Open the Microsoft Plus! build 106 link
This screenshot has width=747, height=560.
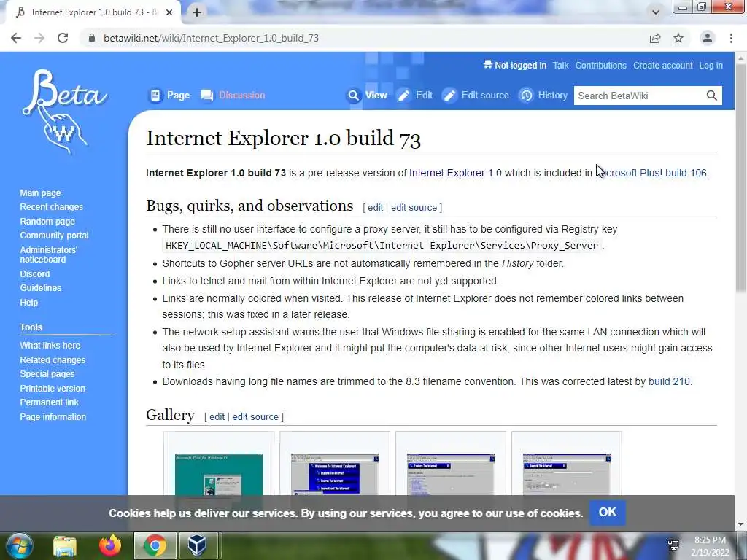pos(651,173)
